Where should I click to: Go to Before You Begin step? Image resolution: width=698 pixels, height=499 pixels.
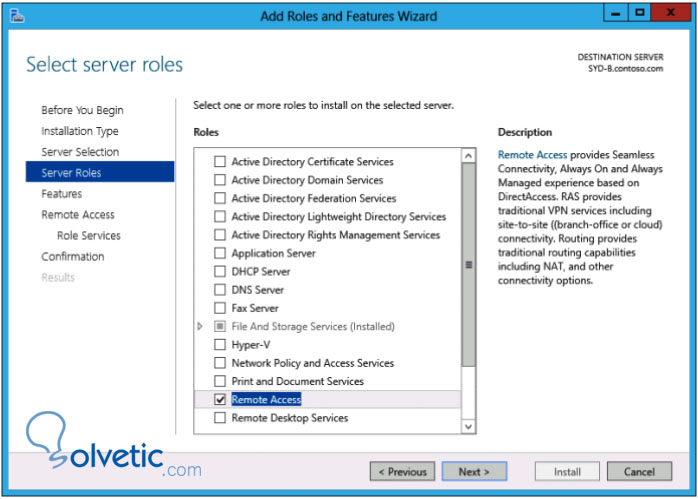click(82, 110)
